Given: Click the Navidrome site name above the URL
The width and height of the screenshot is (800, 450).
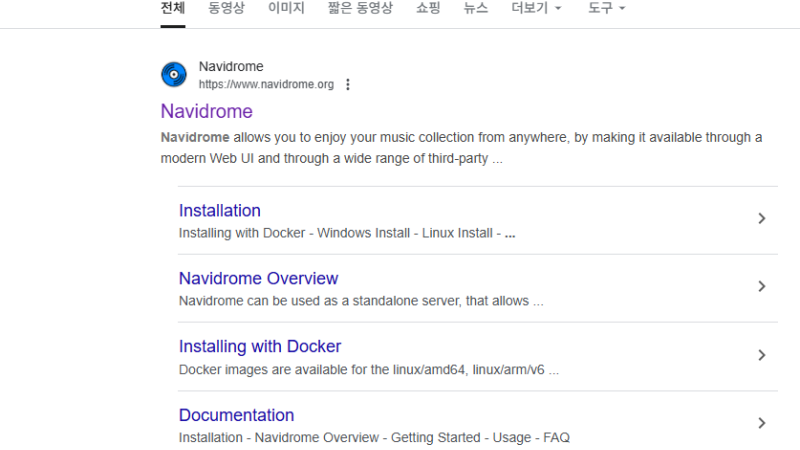Looking at the screenshot, I should pyautogui.click(x=231, y=66).
